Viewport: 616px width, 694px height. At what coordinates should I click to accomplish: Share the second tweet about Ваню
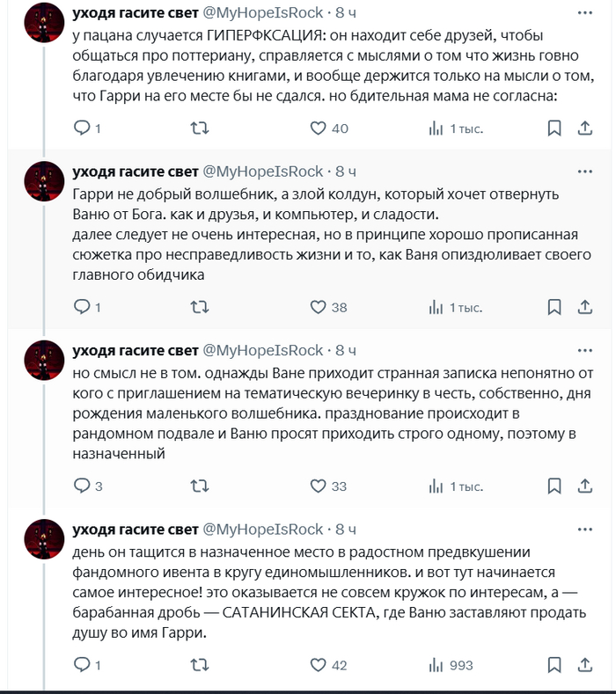pos(585,307)
